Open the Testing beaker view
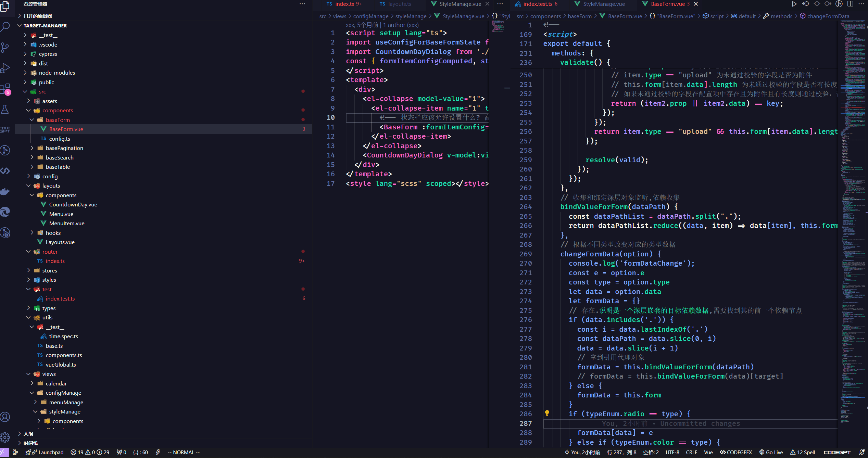Screen dimensions: 868x458 [x=5, y=110]
